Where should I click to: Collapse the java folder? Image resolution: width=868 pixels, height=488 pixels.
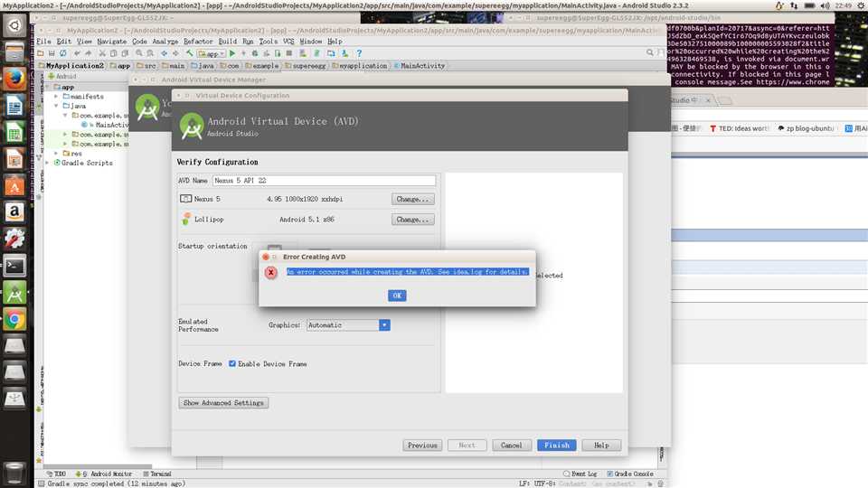point(56,106)
